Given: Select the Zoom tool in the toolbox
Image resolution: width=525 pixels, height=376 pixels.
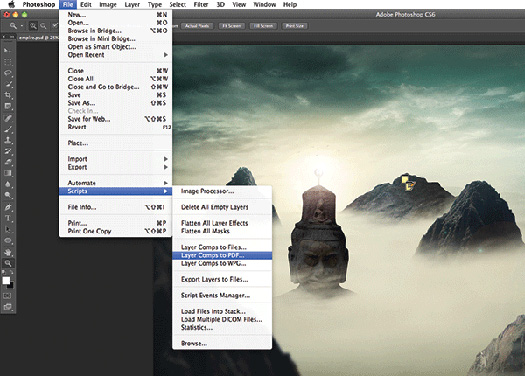Looking at the screenshot, I should point(7,263).
